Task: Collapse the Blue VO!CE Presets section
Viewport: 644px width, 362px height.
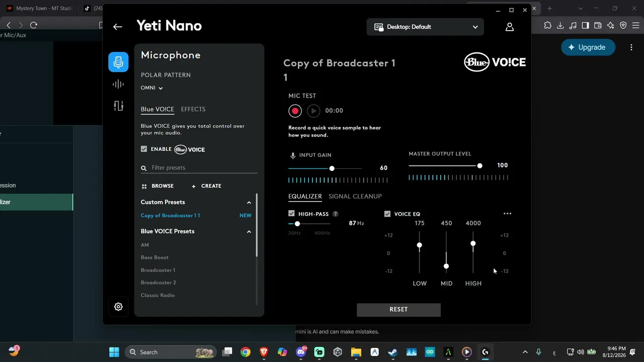Action: coord(249,232)
